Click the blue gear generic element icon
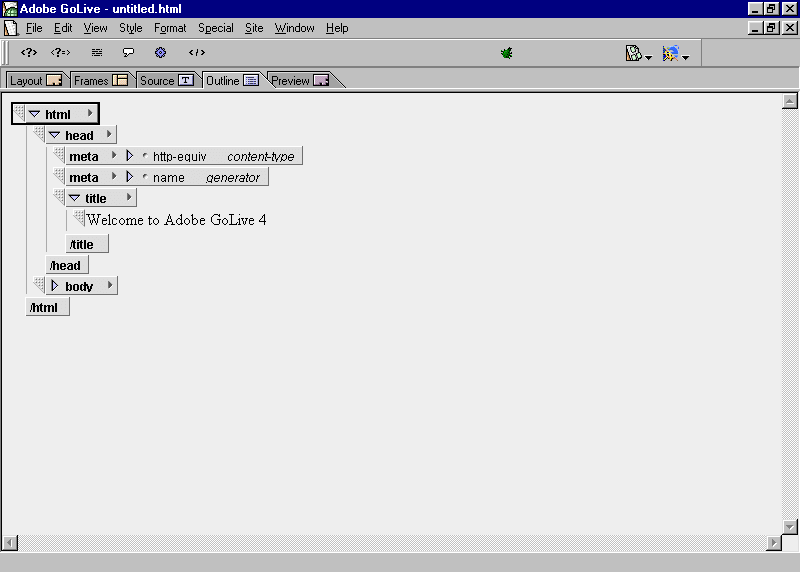Image resolution: width=800 pixels, height=572 pixels. 160,53
